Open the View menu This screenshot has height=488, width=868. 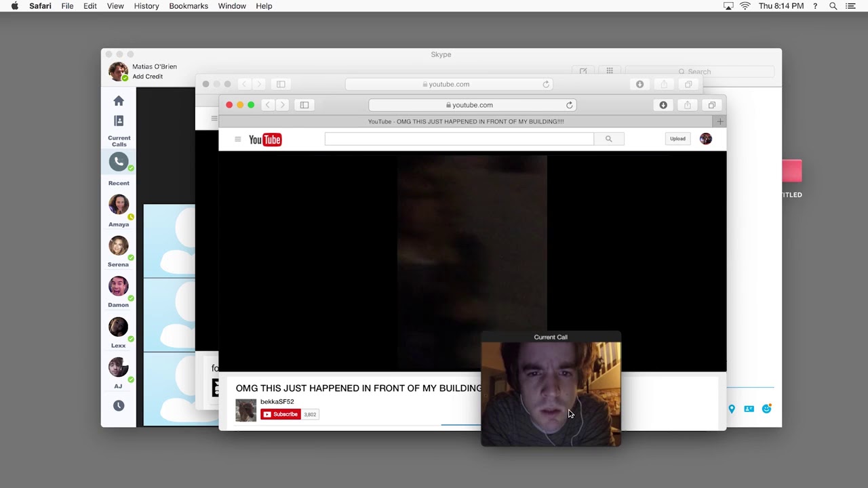[115, 6]
